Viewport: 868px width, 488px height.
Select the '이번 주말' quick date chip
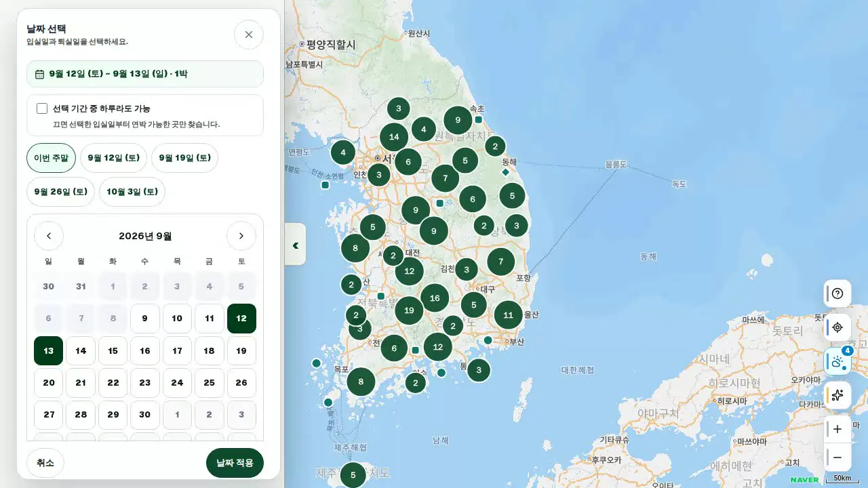coord(51,158)
